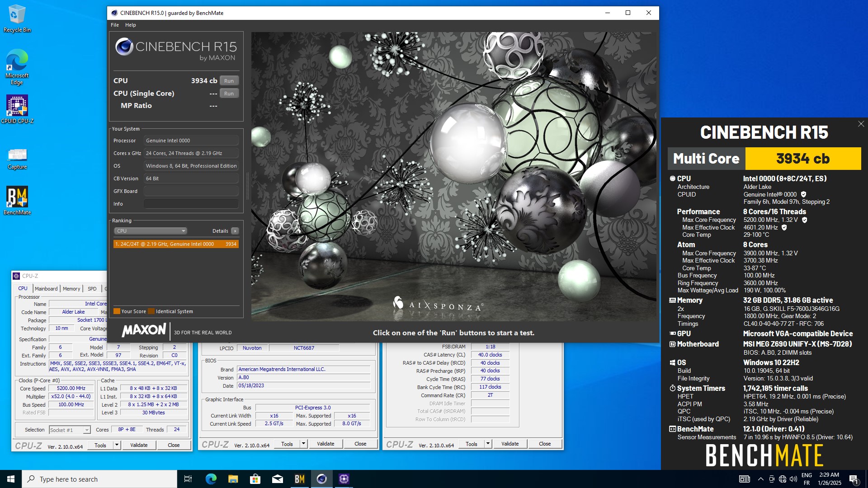Open volume control tray icon

793,479
